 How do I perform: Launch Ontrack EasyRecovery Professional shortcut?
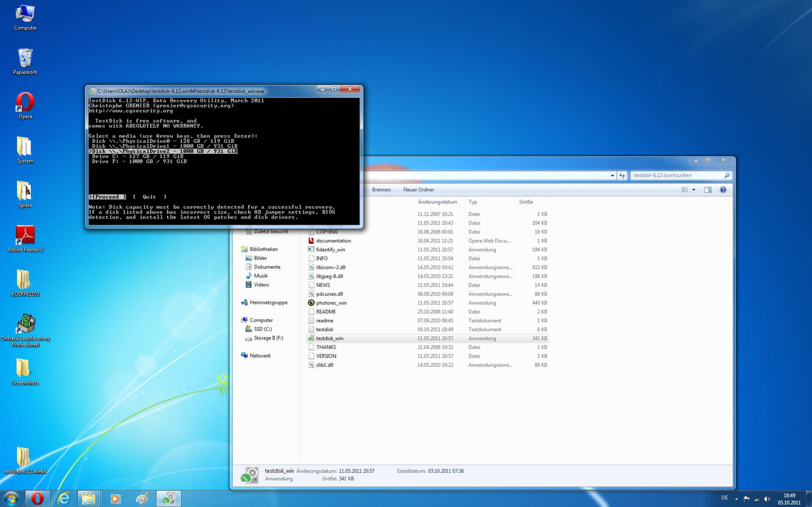25,331
